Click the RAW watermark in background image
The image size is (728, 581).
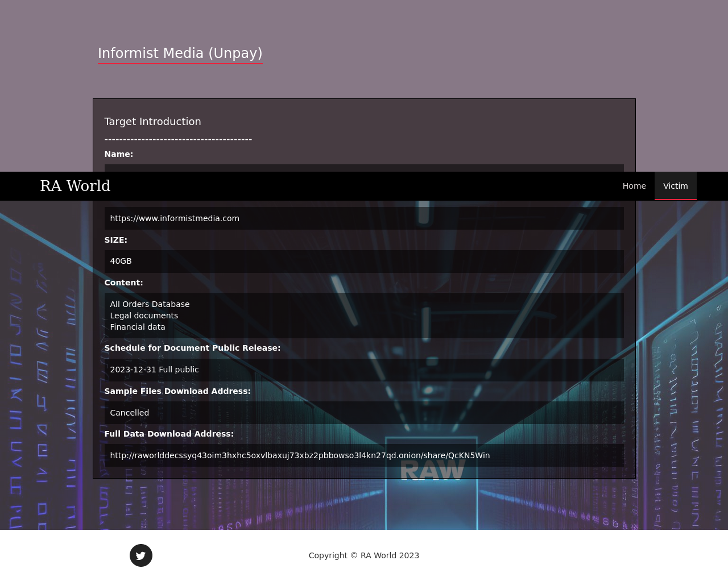(x=432, y=471)
